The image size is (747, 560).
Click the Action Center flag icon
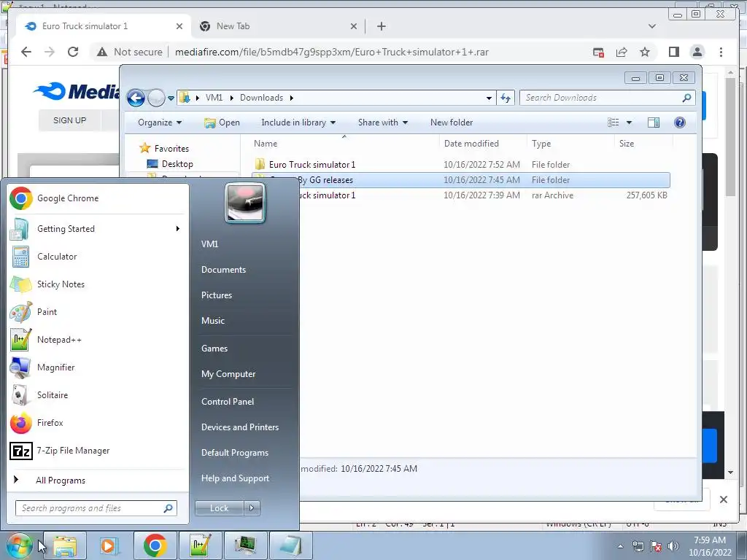[x=656, y=547]
